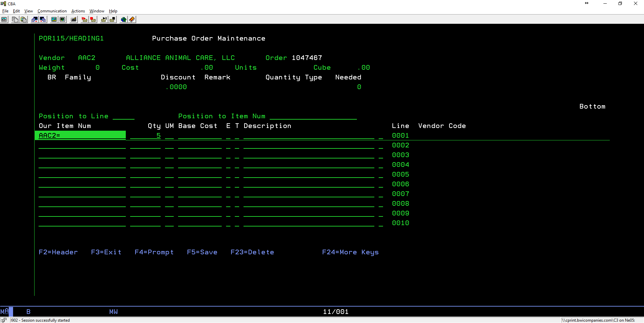This screenshot has height=323, width=644.
Task: Open the Communication menu
Action: tap(52, 11)
